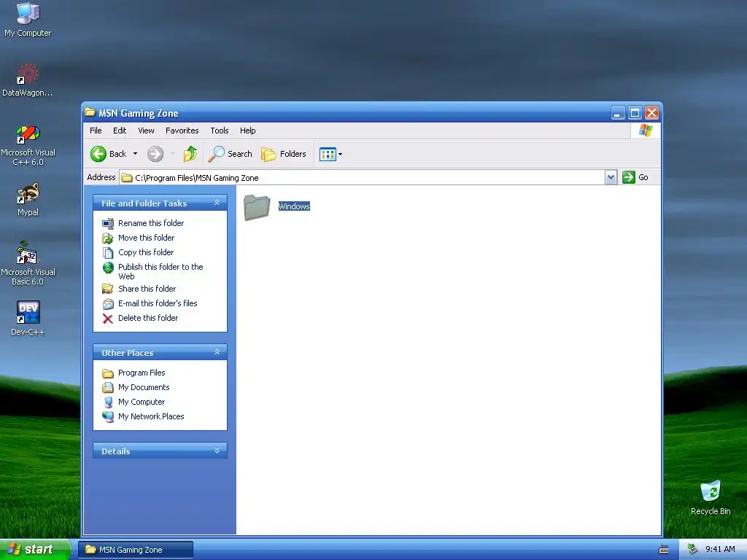The width and height of the screenshot is (747, 560).
Task: Click the keyboard icon in system tray
Action: point(664,550)
